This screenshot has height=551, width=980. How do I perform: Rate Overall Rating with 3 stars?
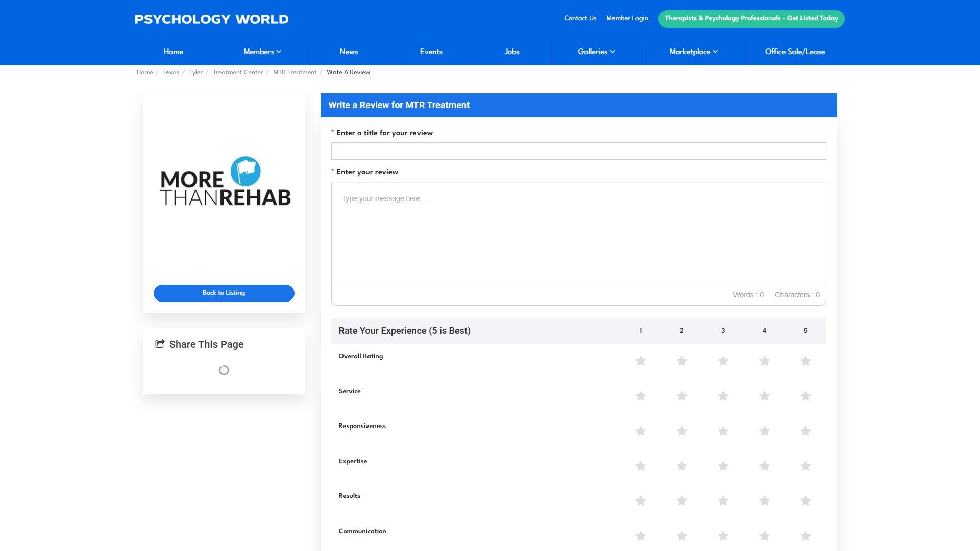[723, 361]
